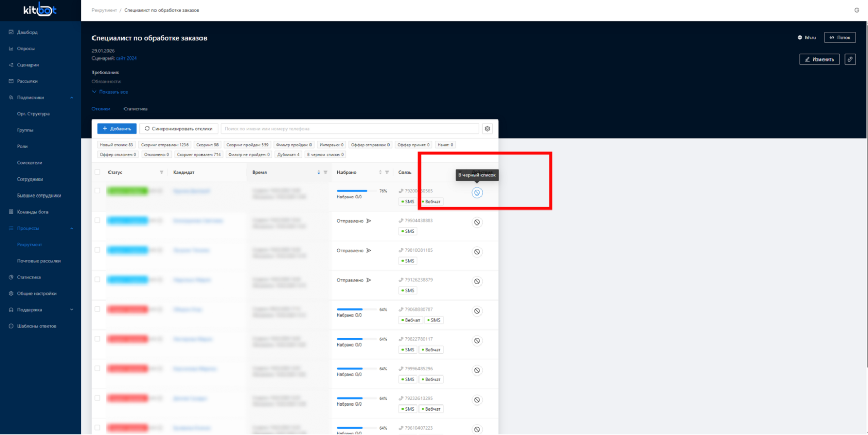Collapse the Подписчики sidebar group
This screenshot has height=435, width=868.
click(72, 98)
